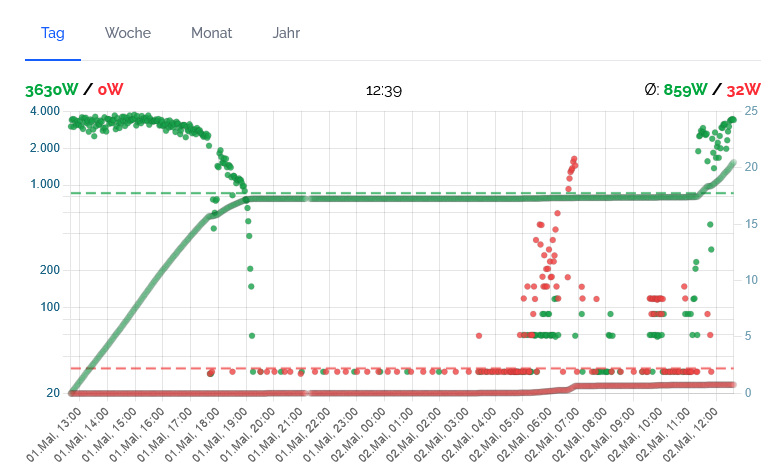Click the 10 right axis label
The image size is (783, 471).
click(752, 280)
